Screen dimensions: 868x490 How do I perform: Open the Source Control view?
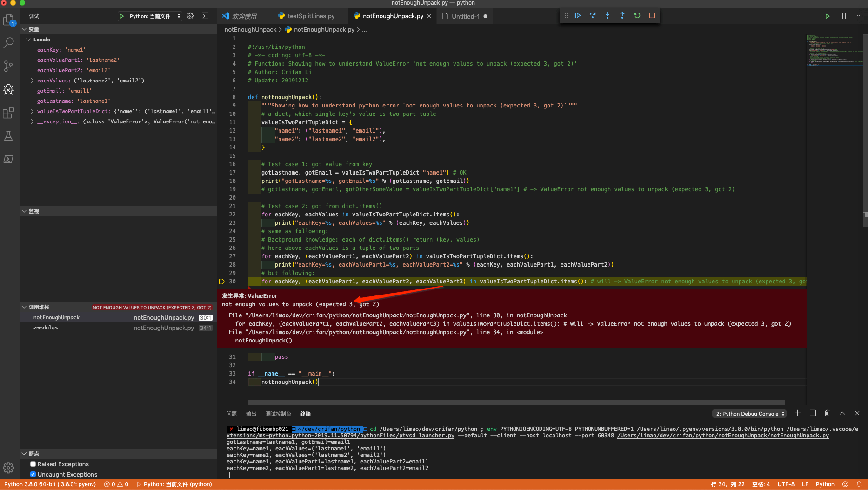point(8,66)
